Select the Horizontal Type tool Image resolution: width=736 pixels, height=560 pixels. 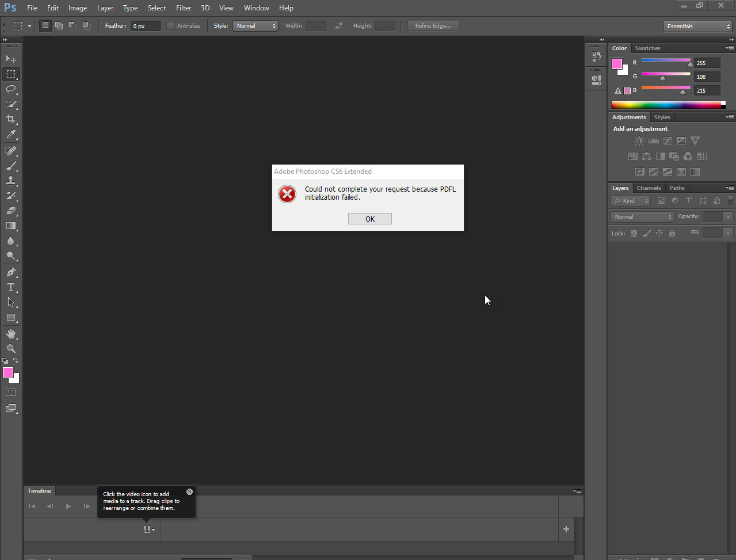10,287
